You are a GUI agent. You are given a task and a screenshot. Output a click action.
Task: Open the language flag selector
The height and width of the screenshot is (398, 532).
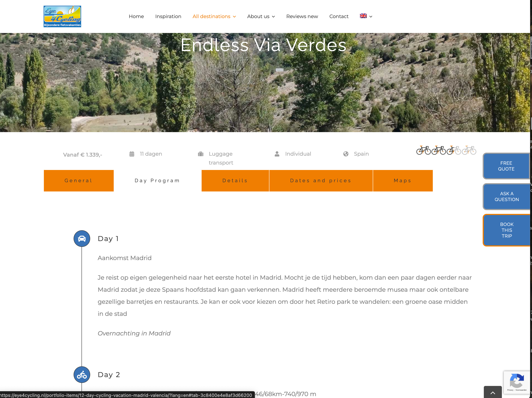pyautogui.click(x=366, y=16)
